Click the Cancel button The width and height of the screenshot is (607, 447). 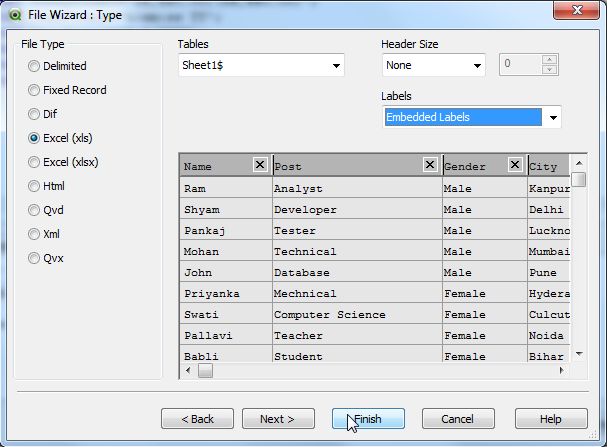[458, 419]
